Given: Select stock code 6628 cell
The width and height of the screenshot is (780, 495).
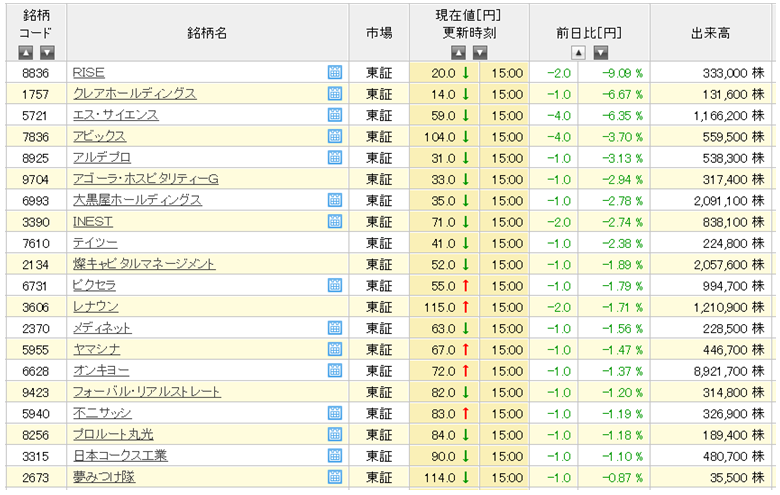Looking at the screenshot, I should [x=36, y=371].
